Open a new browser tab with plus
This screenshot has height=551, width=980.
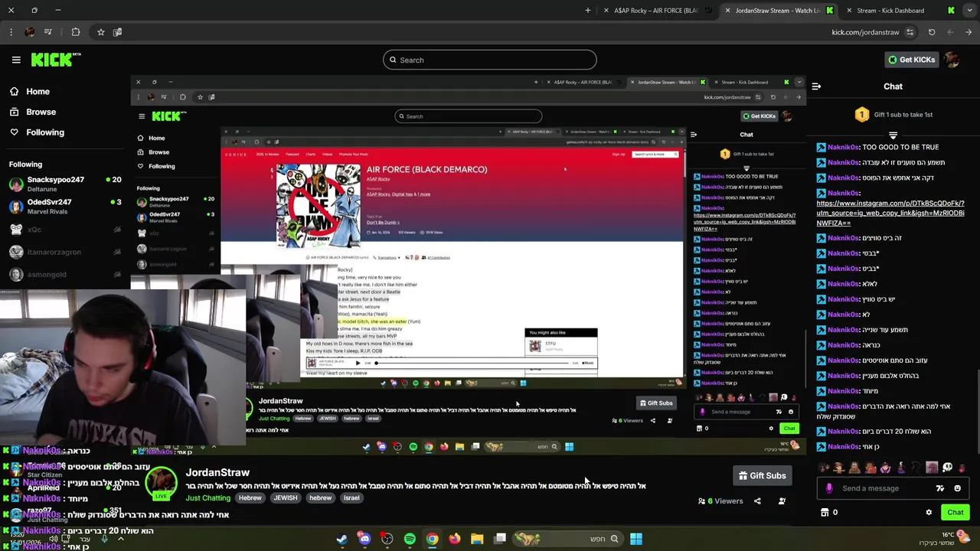588,11
